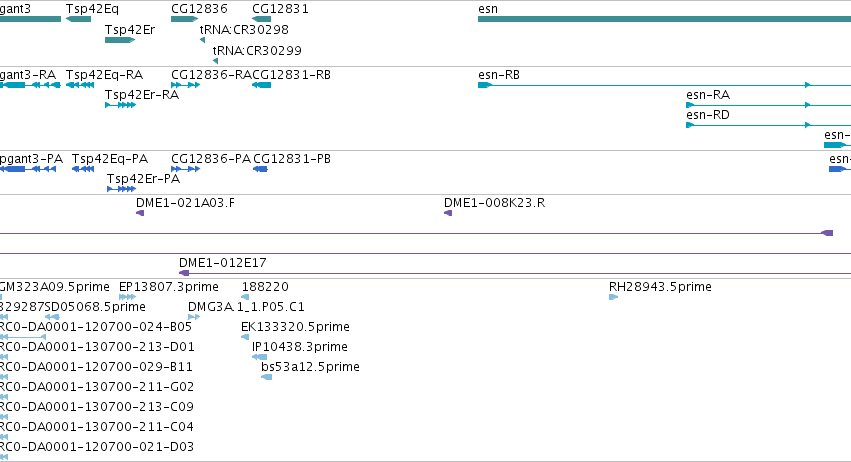Viewport: 851px width, 462px height.
Task: Open the esn-RA transcript label
Action: coord(708,95)
